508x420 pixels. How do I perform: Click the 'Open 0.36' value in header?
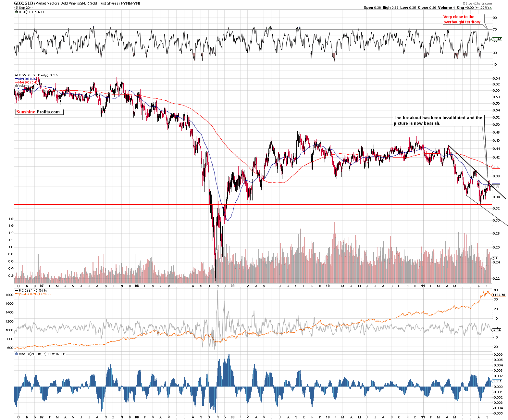point(372,7)
